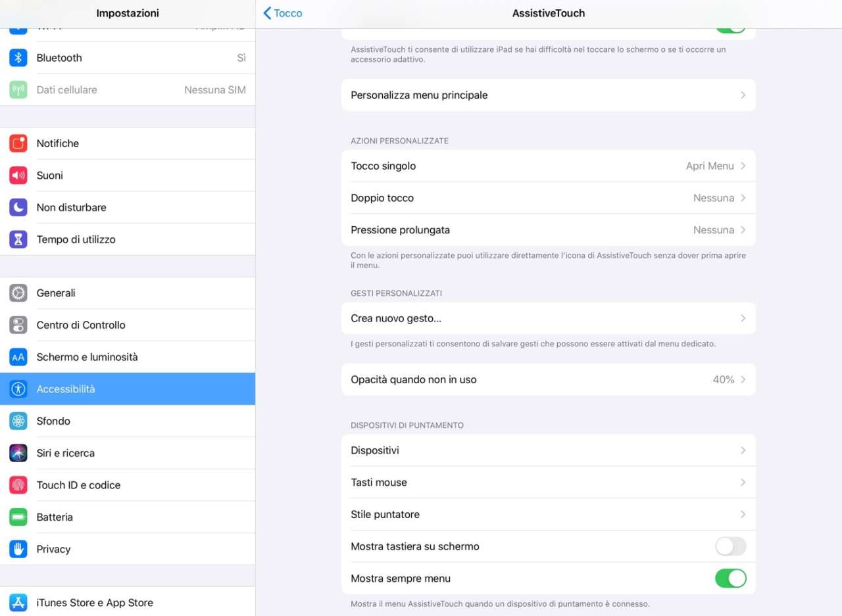Tap the Generali gear icon
842x616 pixels.
click(x=18, y=293)
